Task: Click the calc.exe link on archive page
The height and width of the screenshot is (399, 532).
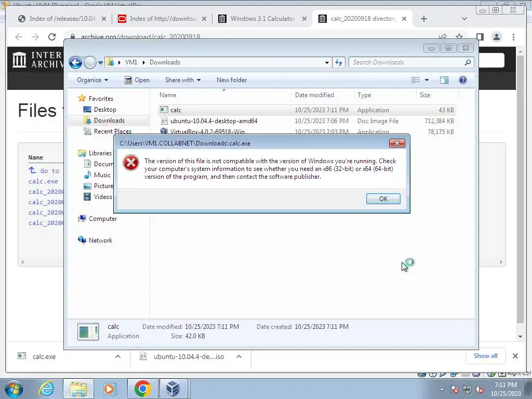Action: pos(43,181)
